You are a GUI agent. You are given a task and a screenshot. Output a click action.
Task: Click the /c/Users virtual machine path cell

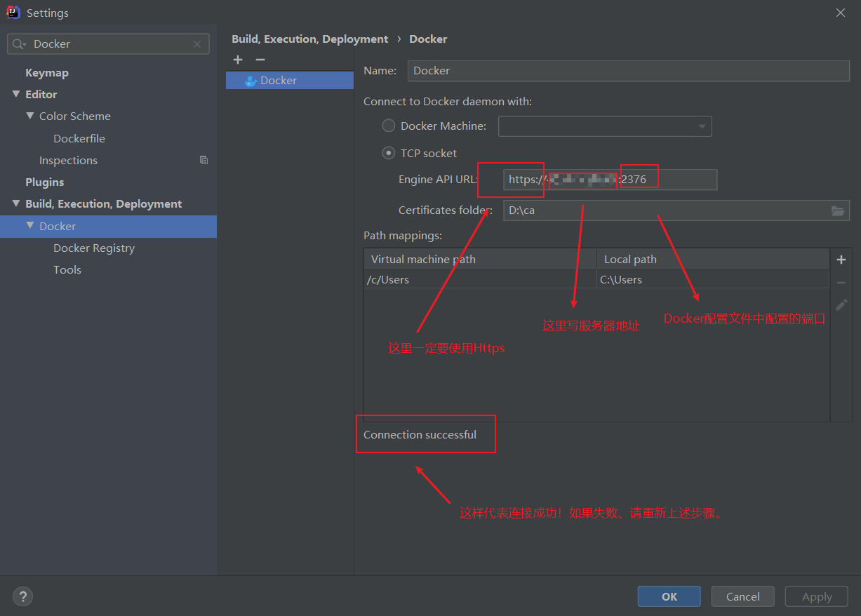click(x=480, y=279)
